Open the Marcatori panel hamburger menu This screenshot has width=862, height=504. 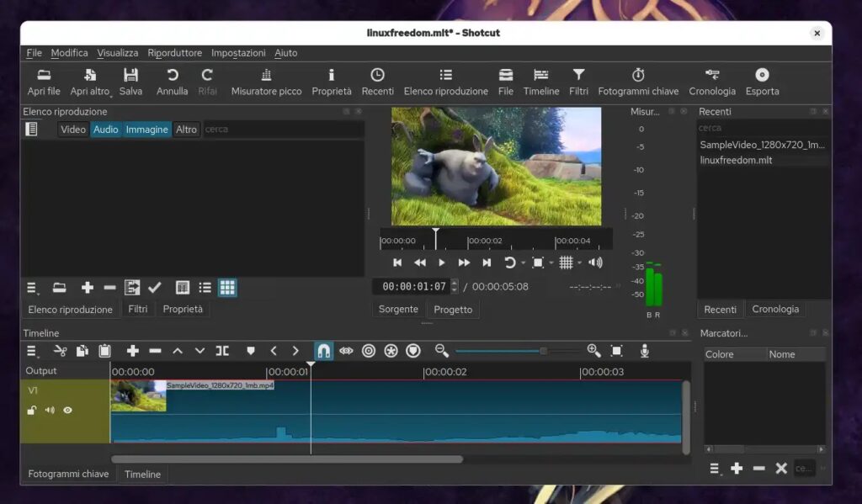click(x=714, y=469)
